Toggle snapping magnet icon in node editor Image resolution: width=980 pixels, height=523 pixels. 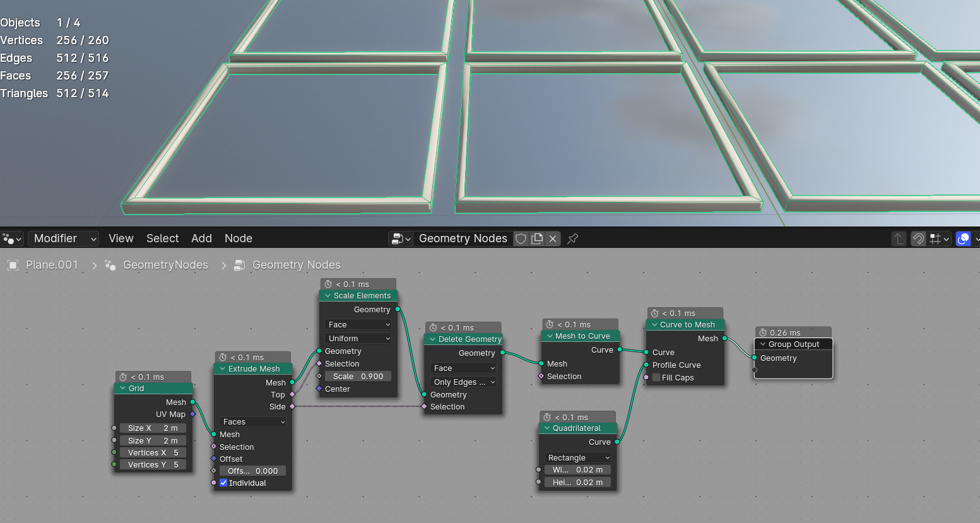click(x=919, y=238)
